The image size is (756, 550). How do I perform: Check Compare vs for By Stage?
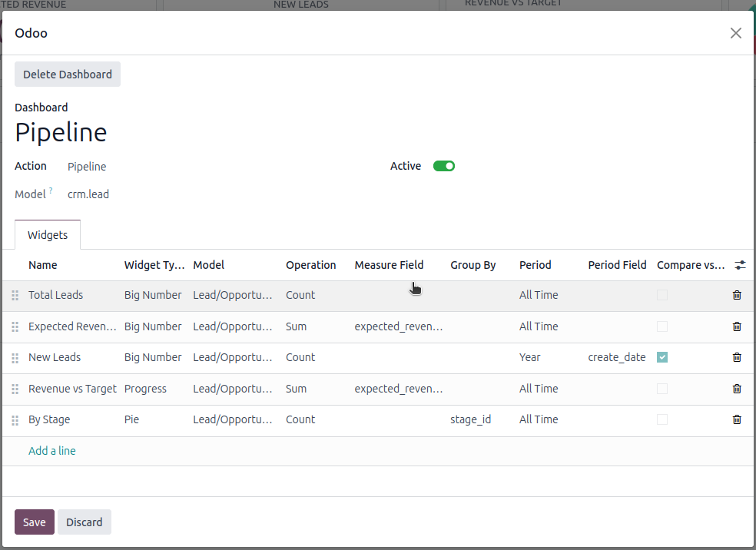[x=662, y=419]
